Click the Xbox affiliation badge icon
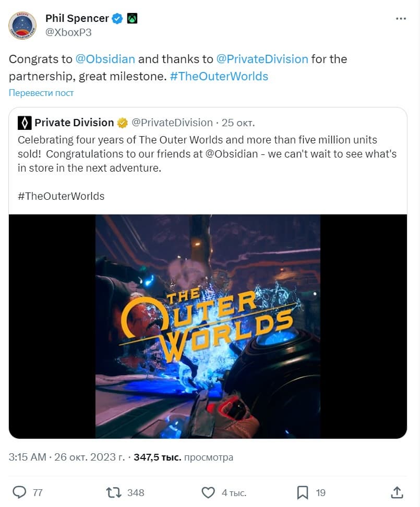The height and width of the screenshot is (507, 420). [132, 18]
